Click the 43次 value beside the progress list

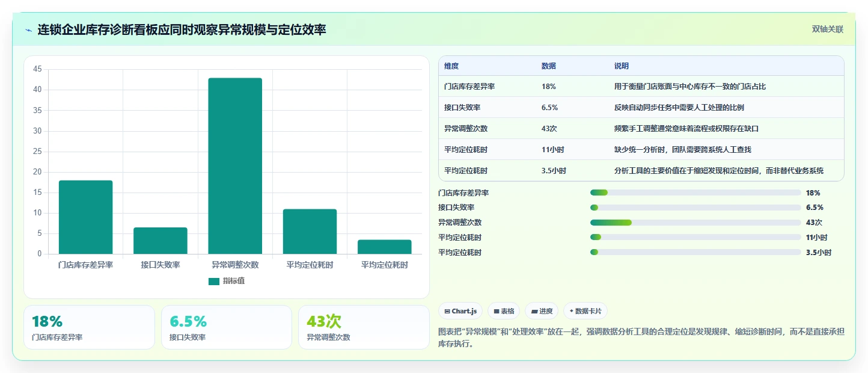814,223
